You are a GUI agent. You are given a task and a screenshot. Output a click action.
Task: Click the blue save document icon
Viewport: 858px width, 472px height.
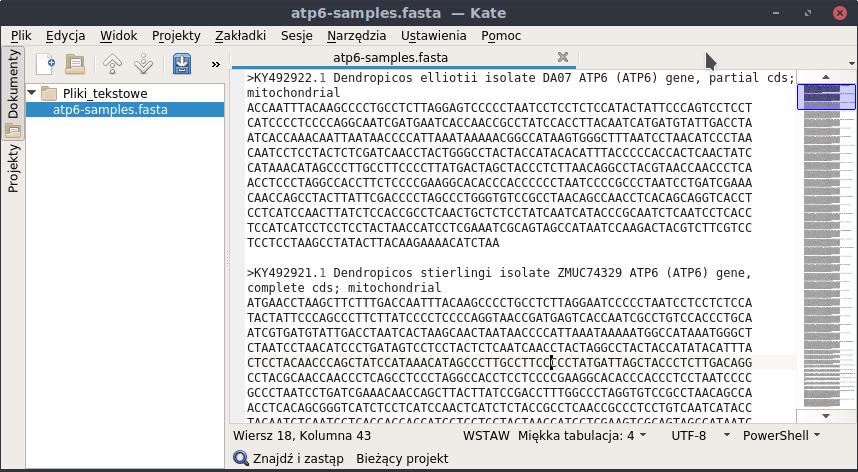point(181,64)
